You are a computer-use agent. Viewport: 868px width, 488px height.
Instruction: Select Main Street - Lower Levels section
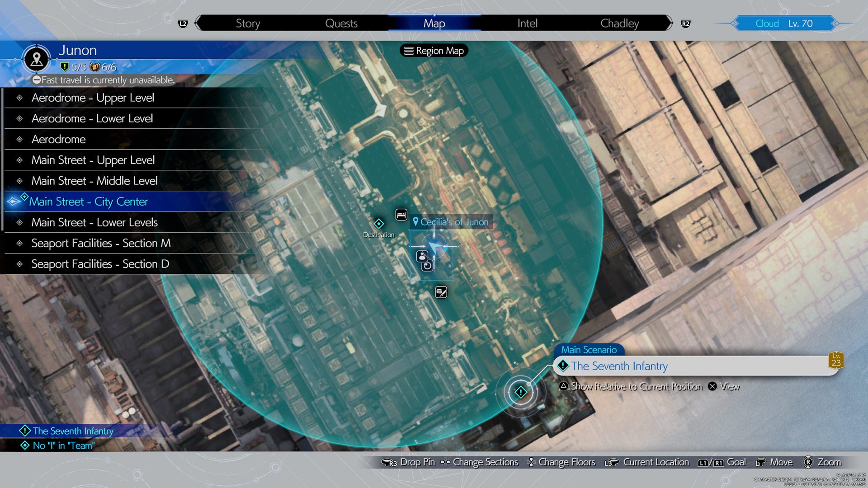[94, 222]
